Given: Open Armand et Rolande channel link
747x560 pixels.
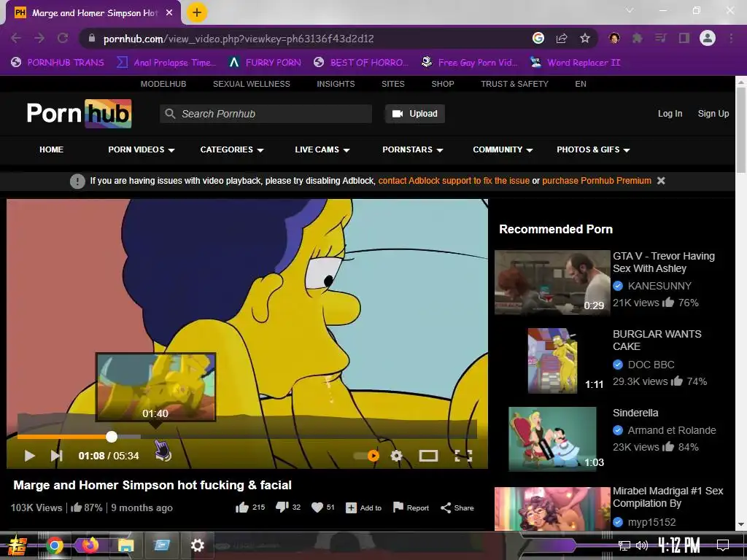Looking at the screenshot, I should click(x=672, y=430).
